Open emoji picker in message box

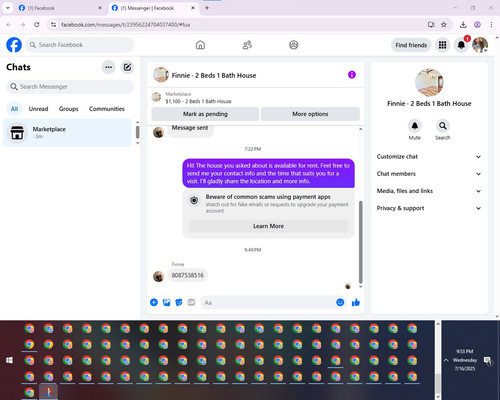[x=340, y=302]
